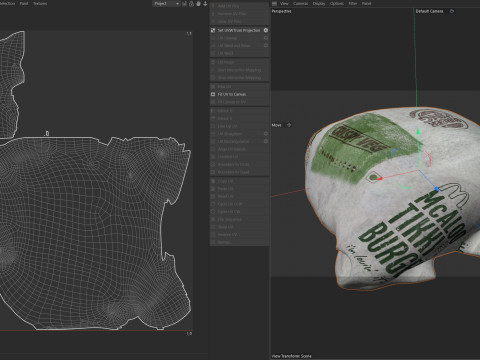
Task: Click the Boundary to Circle icon
Action: [213, 164]
